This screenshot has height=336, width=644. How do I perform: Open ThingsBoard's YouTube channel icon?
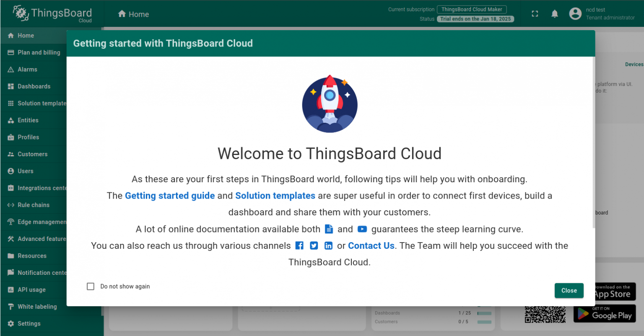click(x=362, y=229)
